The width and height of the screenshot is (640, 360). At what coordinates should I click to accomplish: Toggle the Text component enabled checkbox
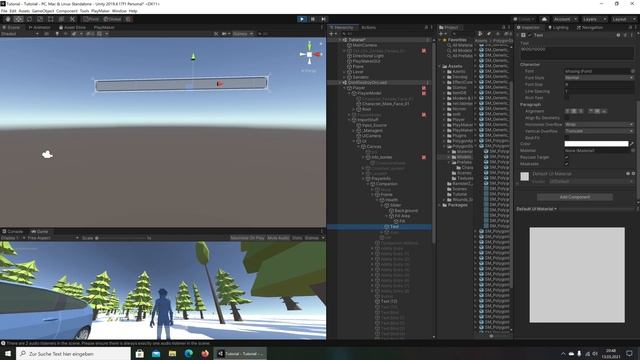coord(530,35)
